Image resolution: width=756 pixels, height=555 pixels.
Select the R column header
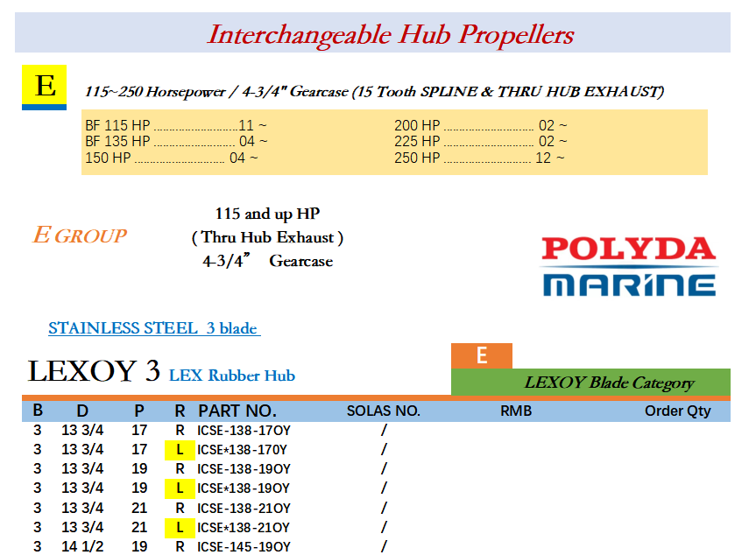pos(180,411)
